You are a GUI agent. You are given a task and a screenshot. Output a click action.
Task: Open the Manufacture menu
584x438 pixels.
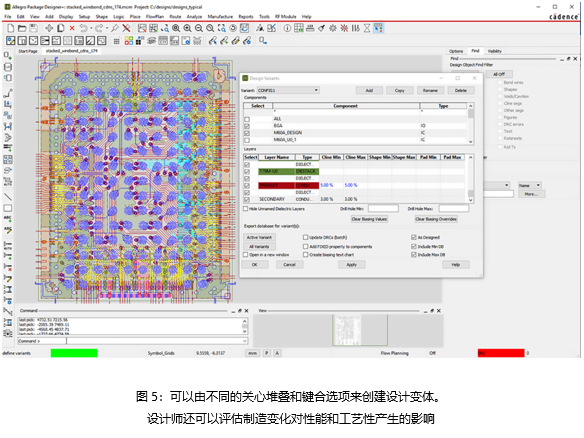[220, 17]
